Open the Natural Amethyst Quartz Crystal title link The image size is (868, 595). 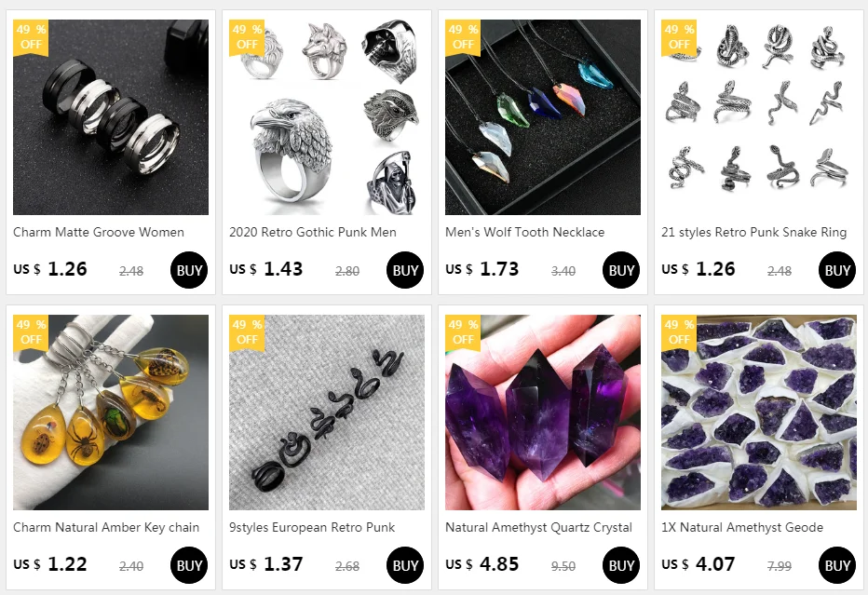tap(538, 527)
